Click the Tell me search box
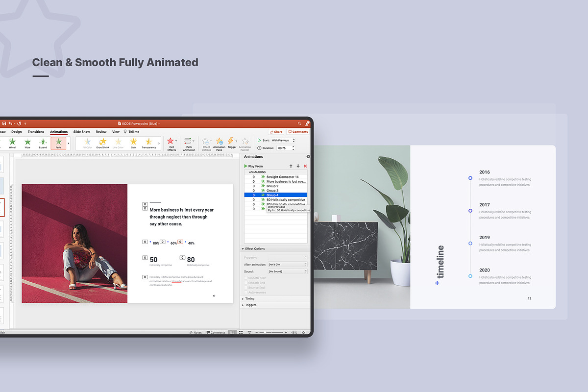The image size is (588, 392). coord(131,132)
